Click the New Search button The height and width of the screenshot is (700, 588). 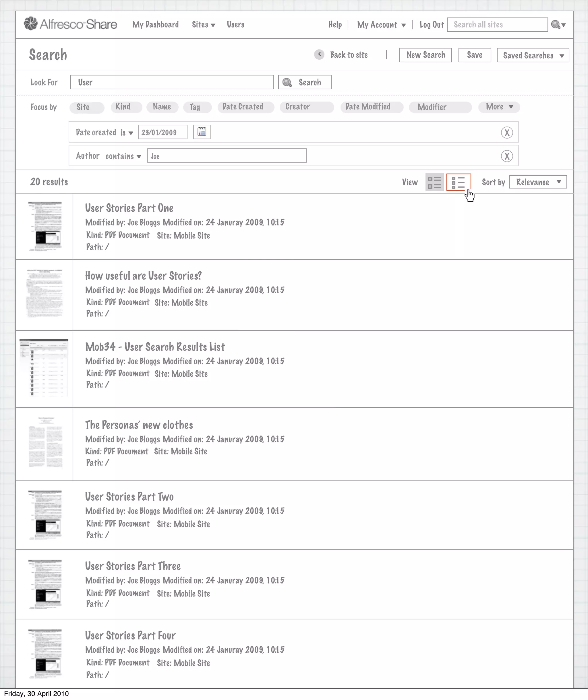(425, 55)
